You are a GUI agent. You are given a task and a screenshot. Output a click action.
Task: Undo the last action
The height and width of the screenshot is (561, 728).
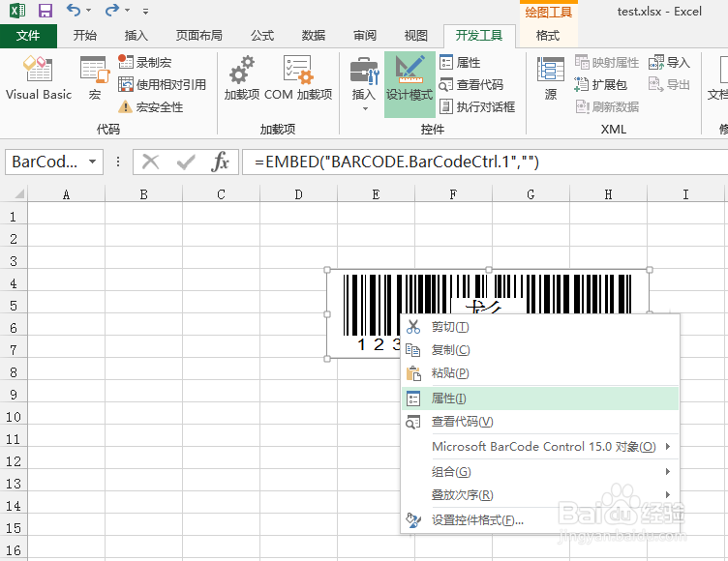pyautogui.click(x=74, y=11)
